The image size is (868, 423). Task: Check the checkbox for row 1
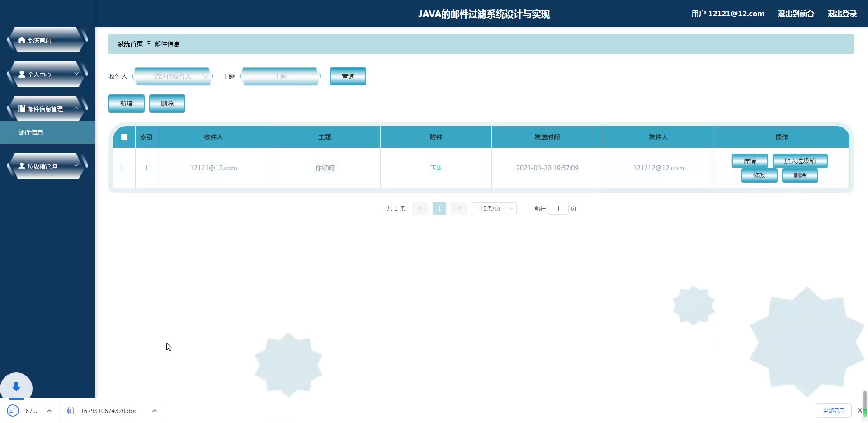[x=124, y=168]
